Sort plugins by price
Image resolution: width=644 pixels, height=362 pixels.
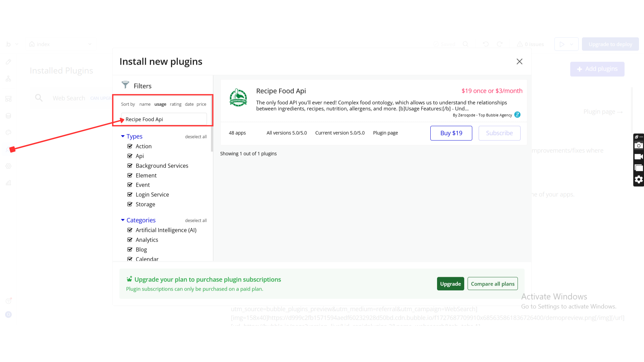201,104
